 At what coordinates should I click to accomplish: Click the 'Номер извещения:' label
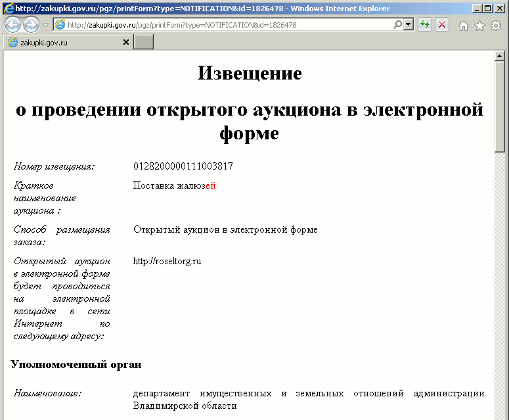pos(55,167)
